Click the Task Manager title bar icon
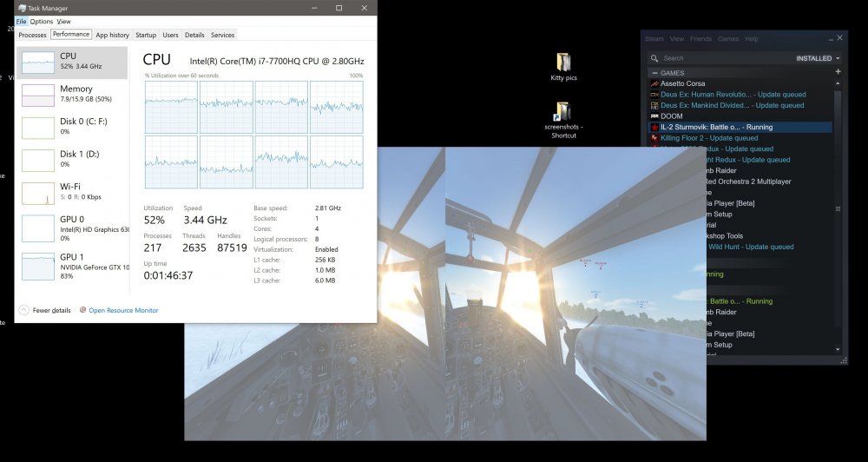The image size is (868, 462). click(22, 8)
